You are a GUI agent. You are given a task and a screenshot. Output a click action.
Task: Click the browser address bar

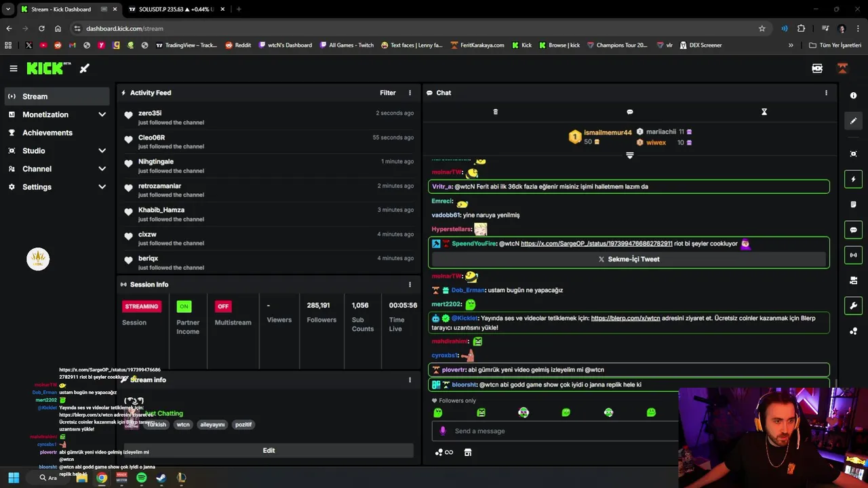click(420, 28)
